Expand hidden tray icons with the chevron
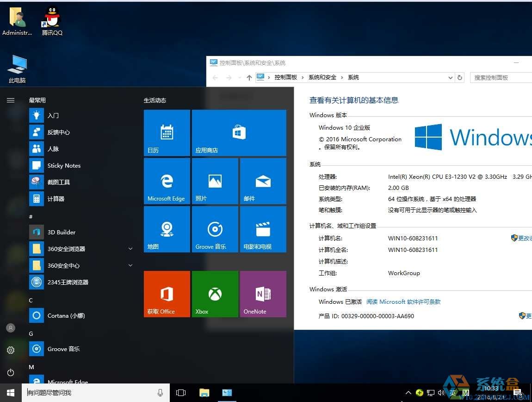This screenshot has width=532, height=402. point(408,393)
